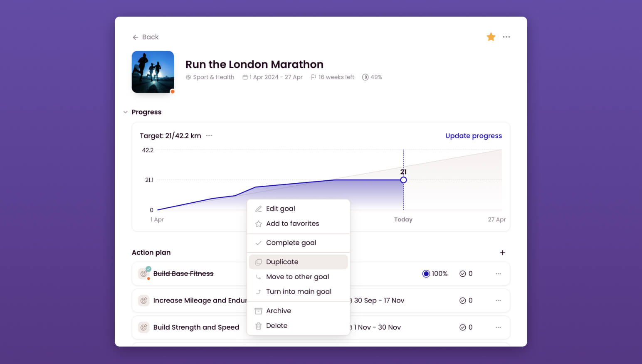Open the Increase Mileage and Endurance goal
This screenshot has width=642, height=364.
click(x=200, y=300)
